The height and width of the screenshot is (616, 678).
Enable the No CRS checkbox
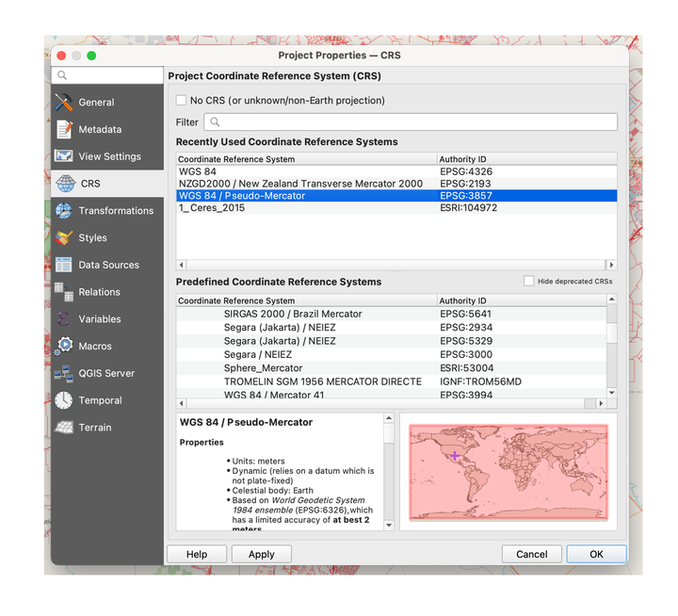181,101
